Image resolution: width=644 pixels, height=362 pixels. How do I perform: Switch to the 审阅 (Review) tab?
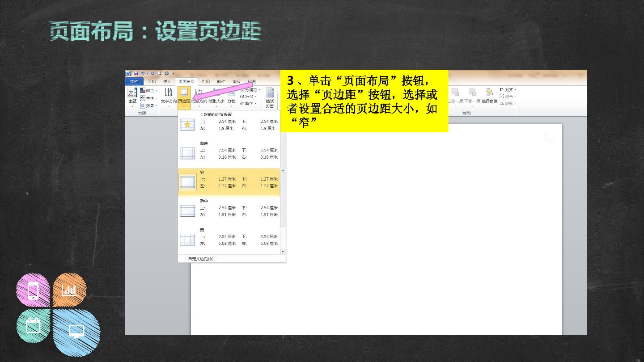(236, 81)
